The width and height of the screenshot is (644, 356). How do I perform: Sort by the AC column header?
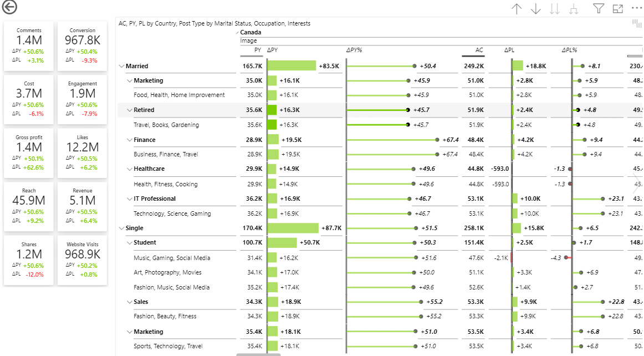480,50
